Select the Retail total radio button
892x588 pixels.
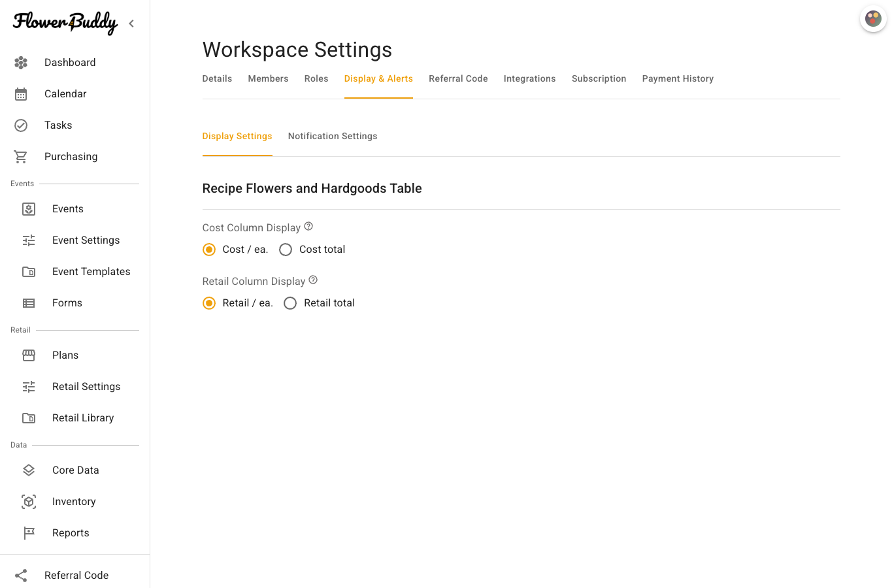click(290, 303)
